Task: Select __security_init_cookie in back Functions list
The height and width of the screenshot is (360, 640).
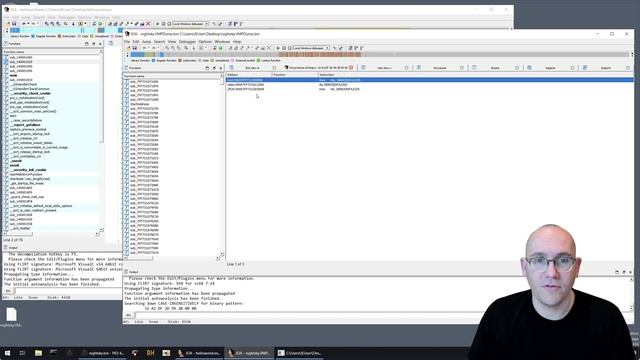Action: click(x=28, y=170)
